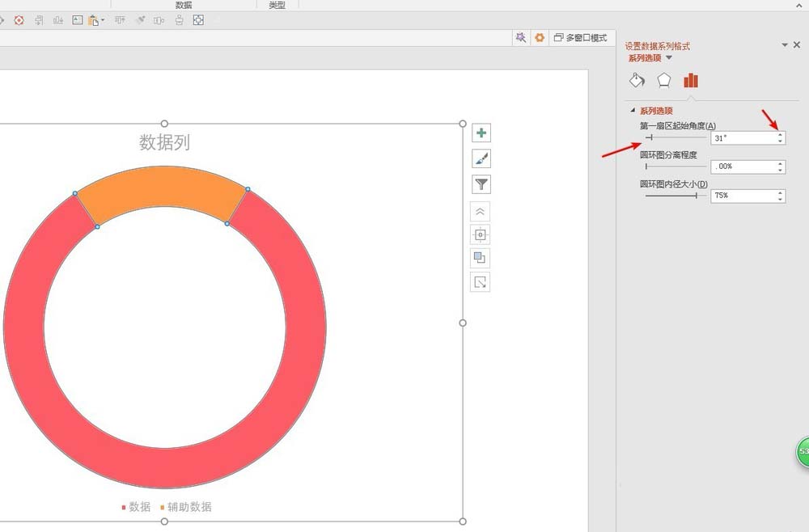Open the 系列选项 dropdown under pane title
This screenshot has height=532, width=809.
pos(669,57)
